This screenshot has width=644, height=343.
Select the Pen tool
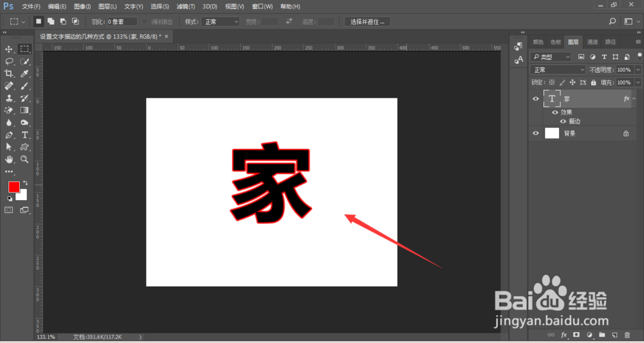[8, 135]
